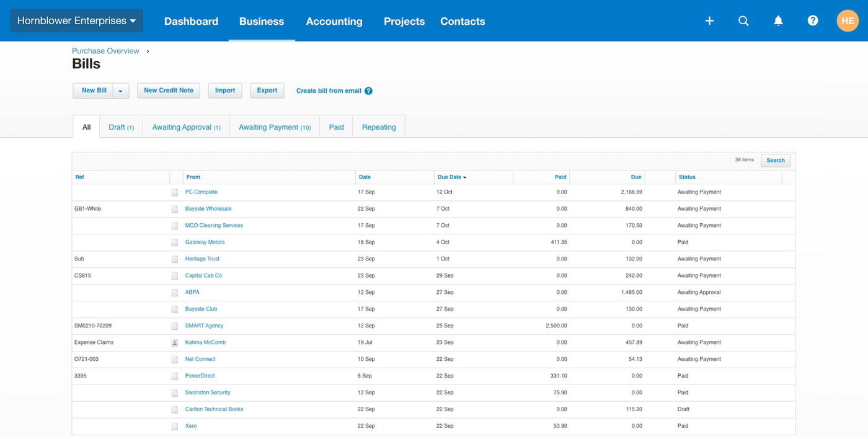
Task: Click the Search button above the table
Action: point(776,161)
